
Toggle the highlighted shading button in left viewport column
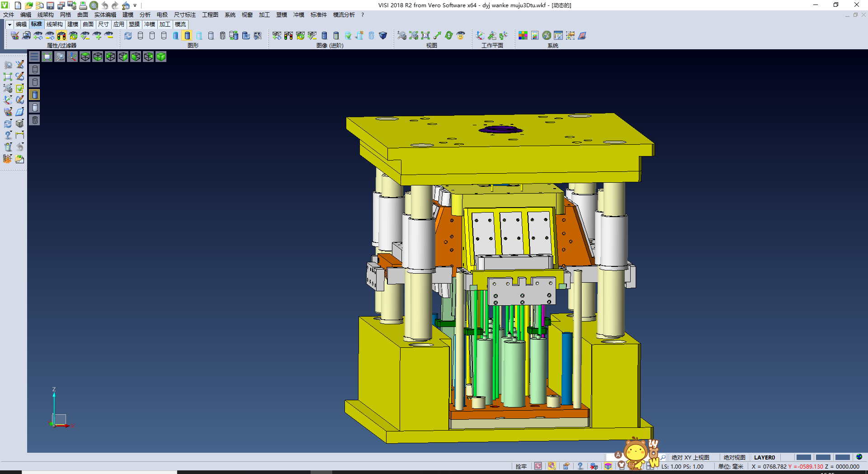point(35,95)
